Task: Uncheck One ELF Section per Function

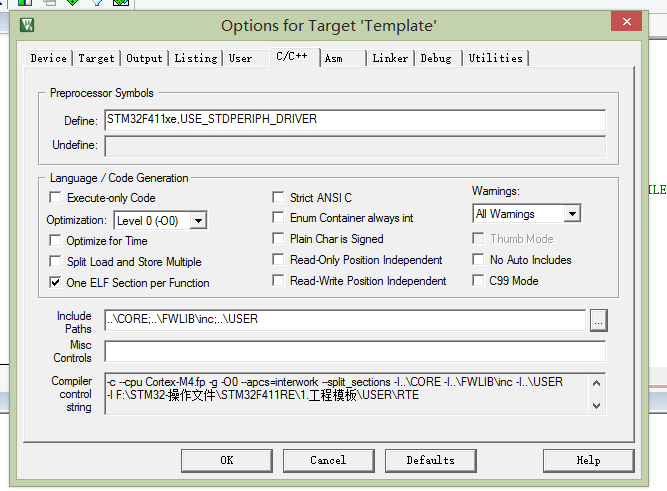Action: [x=55, y=283]
